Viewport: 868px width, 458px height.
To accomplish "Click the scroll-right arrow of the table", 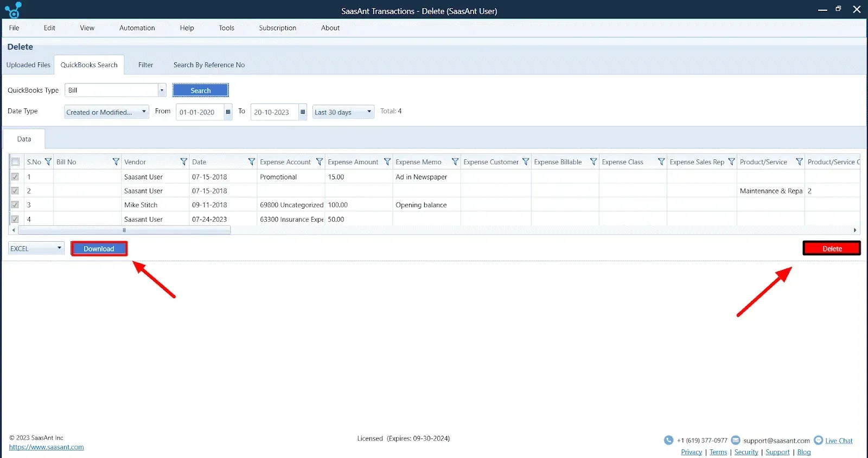I will click(x=855, y=230).
